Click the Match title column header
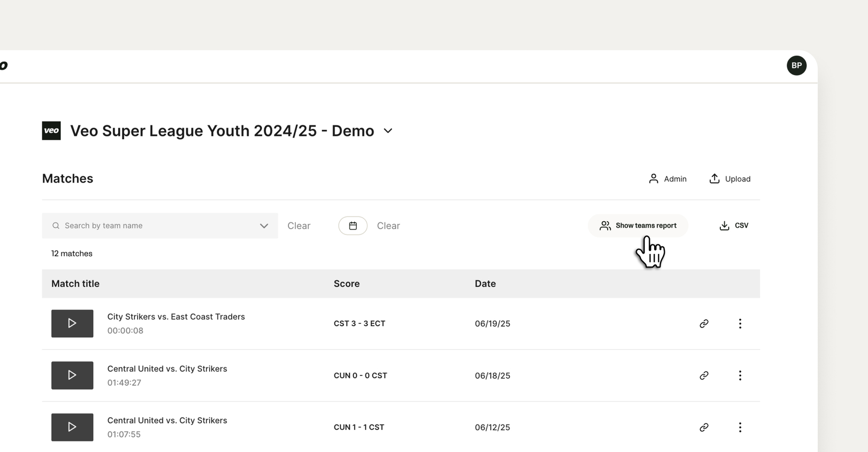This screenshot has width=868, height=452. pyautogui.click(x=75, y=284)
